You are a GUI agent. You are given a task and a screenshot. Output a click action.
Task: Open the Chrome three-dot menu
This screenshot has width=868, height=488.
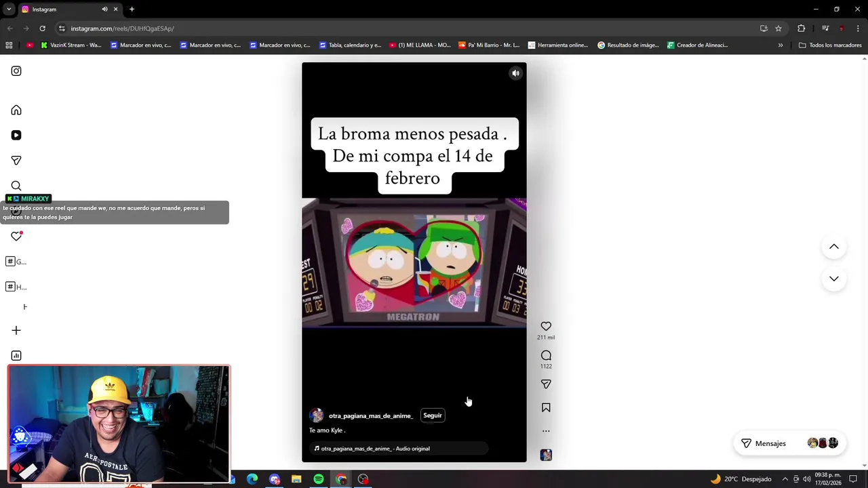point(858,28)
